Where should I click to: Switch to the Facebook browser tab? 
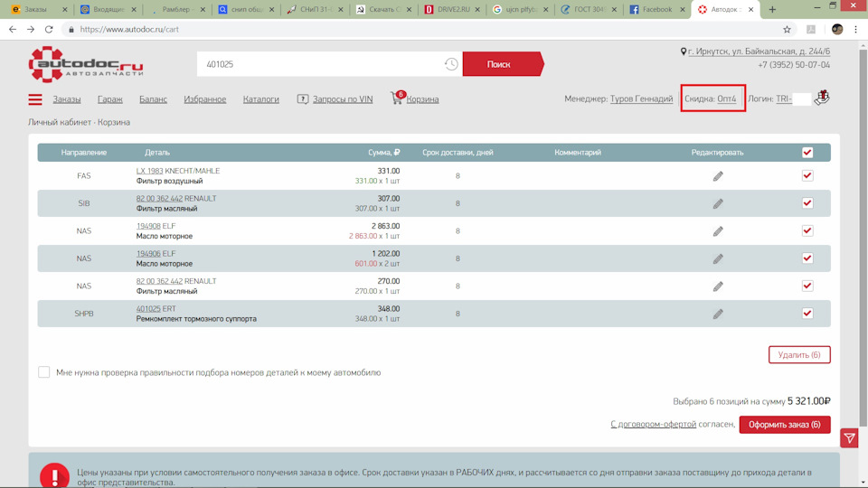(657, 9)
